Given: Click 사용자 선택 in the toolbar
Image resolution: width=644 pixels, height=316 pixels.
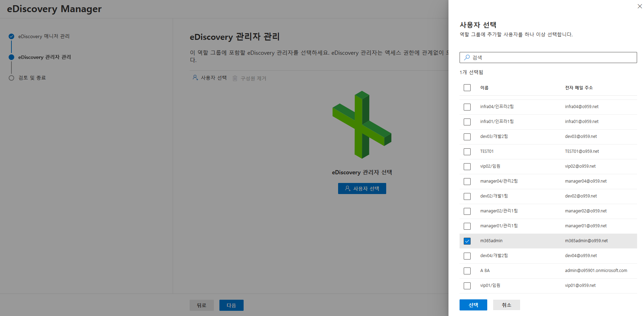Looking at the screenshot, I should 210,78.
